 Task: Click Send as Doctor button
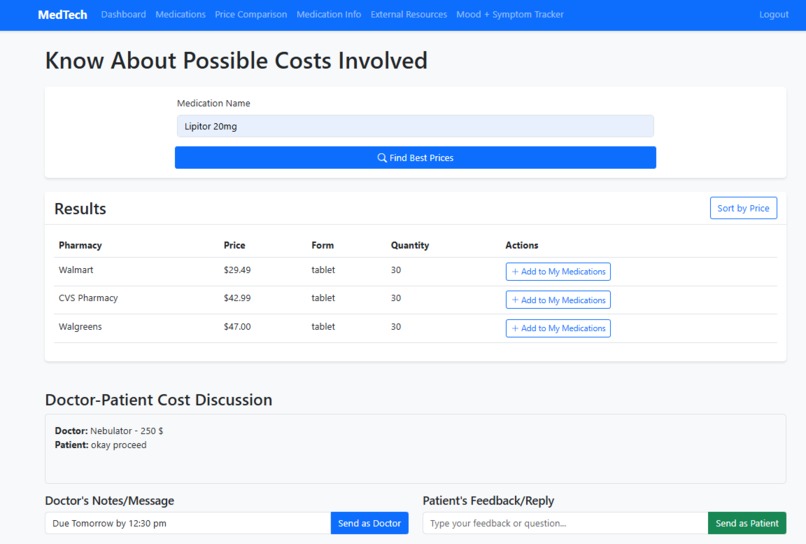point(369,523)
